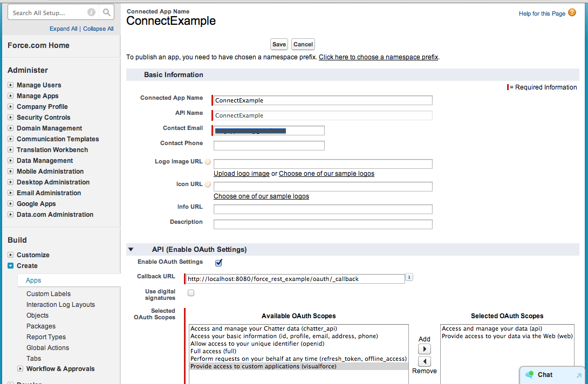Click the Contact Phone field
Viewport: 588px width, 384px height.
click(x=269, y=146)
